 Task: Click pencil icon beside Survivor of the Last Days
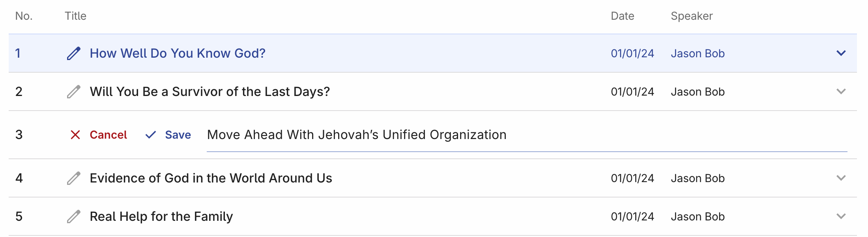coord(74,92)
